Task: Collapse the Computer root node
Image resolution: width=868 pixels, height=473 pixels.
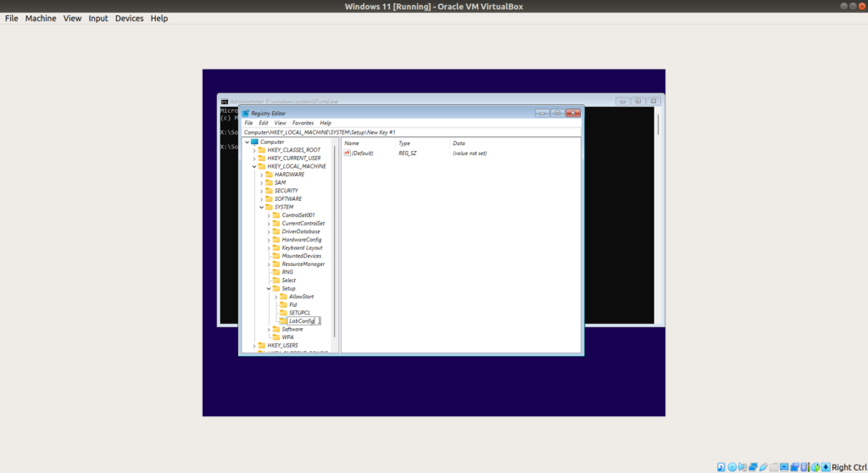Action: [x=247, y=142]
